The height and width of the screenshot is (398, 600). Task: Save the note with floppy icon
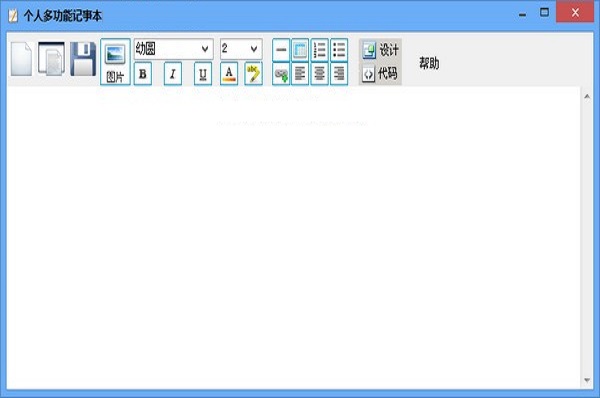coord(83,59)
